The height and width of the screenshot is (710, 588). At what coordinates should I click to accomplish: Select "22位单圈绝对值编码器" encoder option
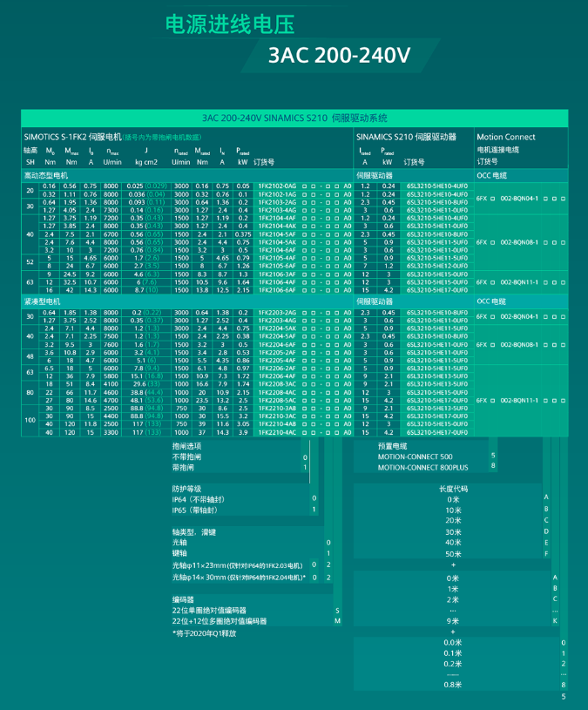(209, 611)
